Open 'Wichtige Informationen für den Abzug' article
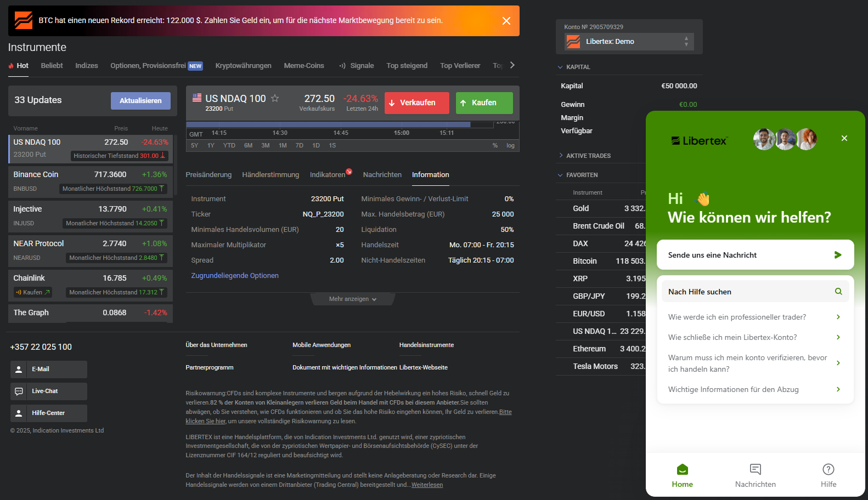This screenshot has height=500, width=868. coord(755,389)
